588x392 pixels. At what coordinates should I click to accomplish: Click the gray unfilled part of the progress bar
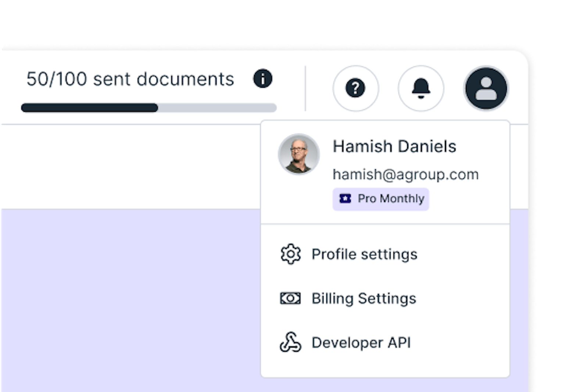pyautogui.click(x=217, y=108)
